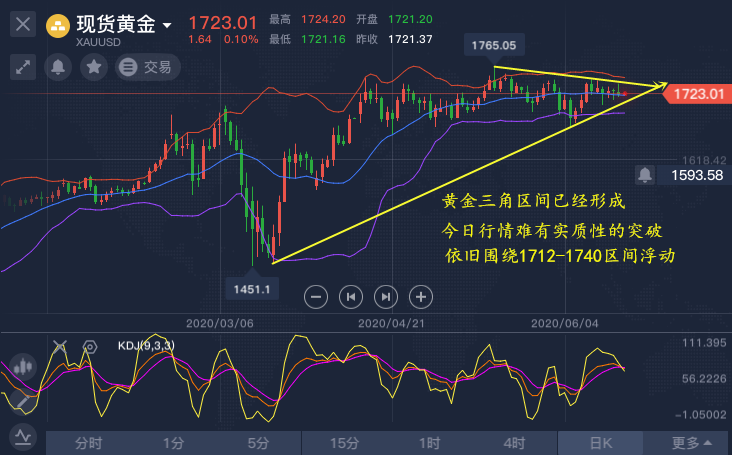Click the 最高 value 1724.20
The height and width of the screenshot is (455, 732).
[323, 20]
